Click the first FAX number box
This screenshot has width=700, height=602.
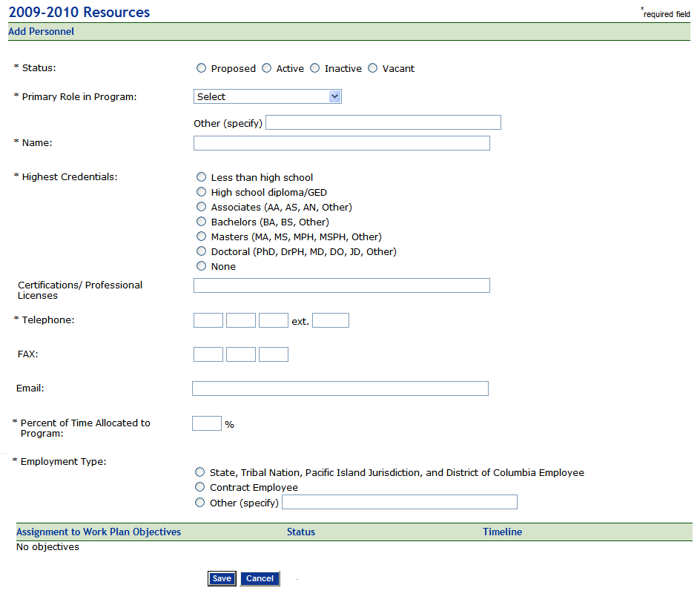click(x=208, y=354)
